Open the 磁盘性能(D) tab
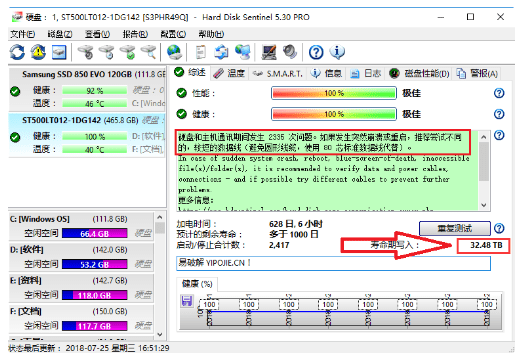The height and width of the screenshot is (361, 530). pos(419,74)
